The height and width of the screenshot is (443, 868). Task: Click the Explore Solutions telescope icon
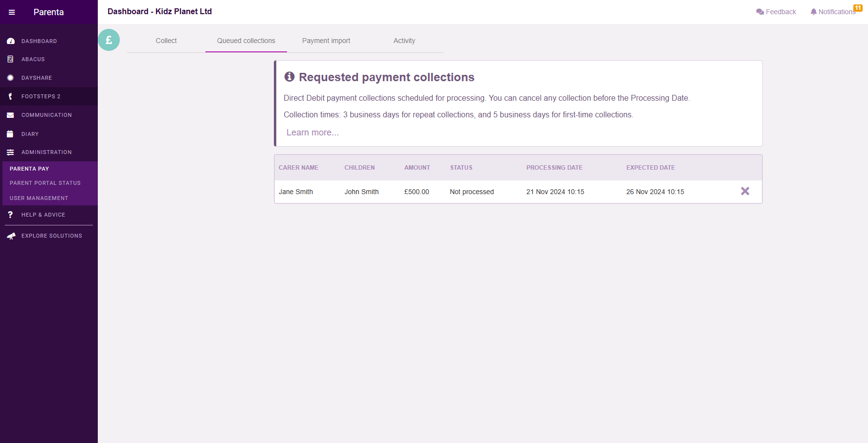pos(11,236)
